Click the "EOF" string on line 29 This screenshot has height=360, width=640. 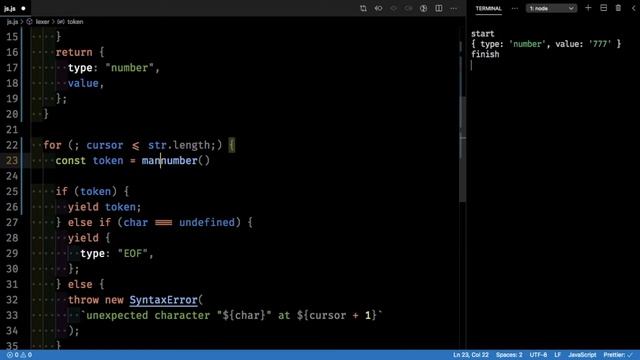(x=133, y=253)
